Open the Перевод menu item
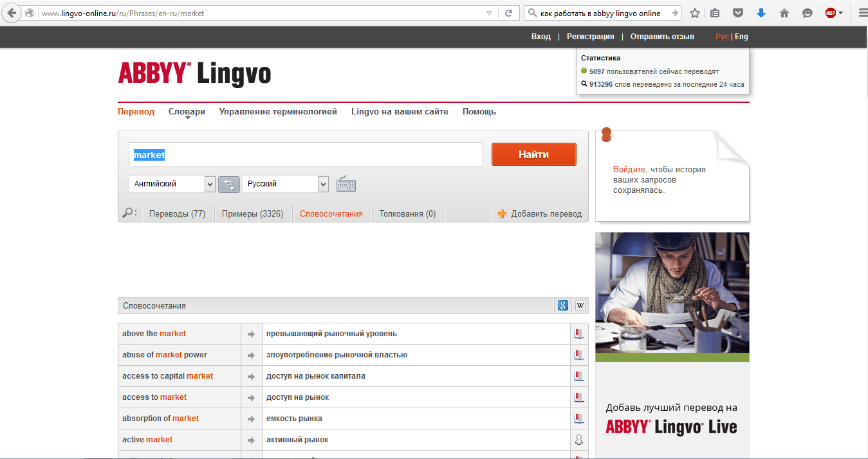This screenshot has height=459, width=868. click(x=136, y=112)
